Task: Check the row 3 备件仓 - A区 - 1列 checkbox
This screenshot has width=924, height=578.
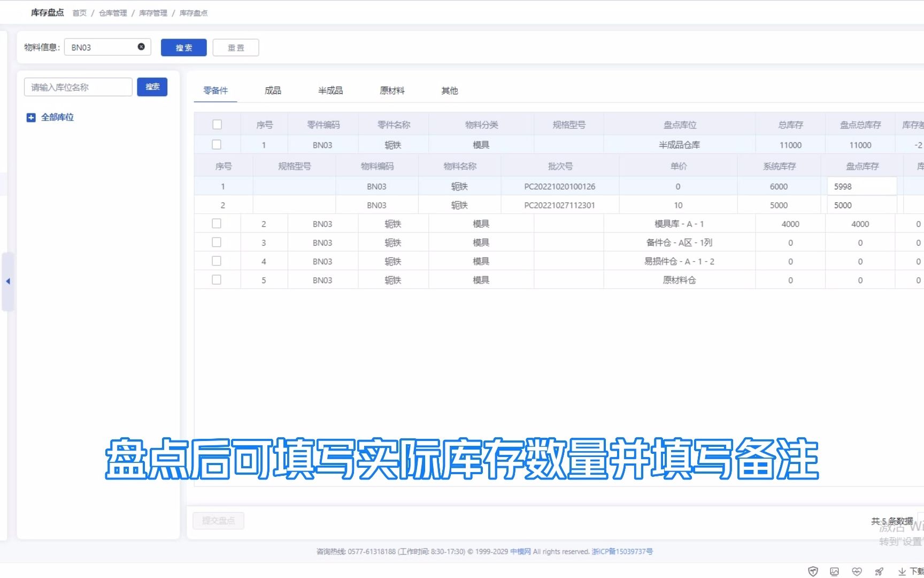Action: 217,242
